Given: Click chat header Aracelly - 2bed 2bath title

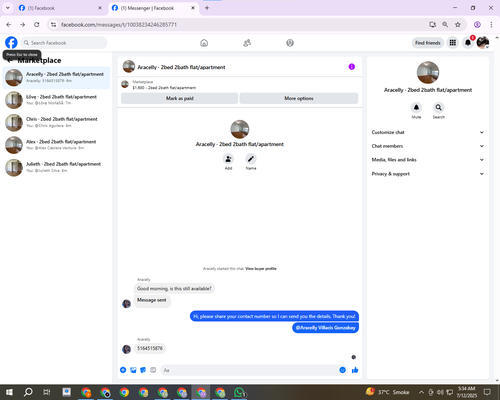Looking at the screenshot, I should (181, 67).
